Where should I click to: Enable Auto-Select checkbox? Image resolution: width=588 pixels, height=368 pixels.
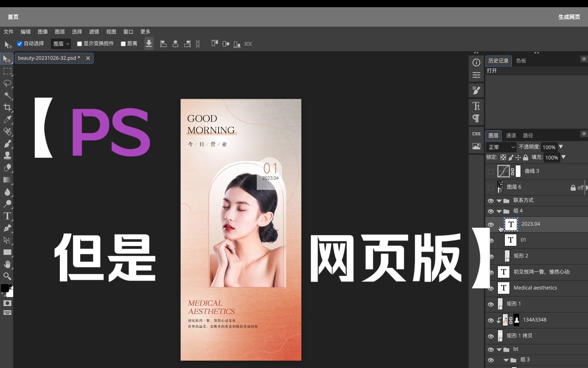point(20,43)
